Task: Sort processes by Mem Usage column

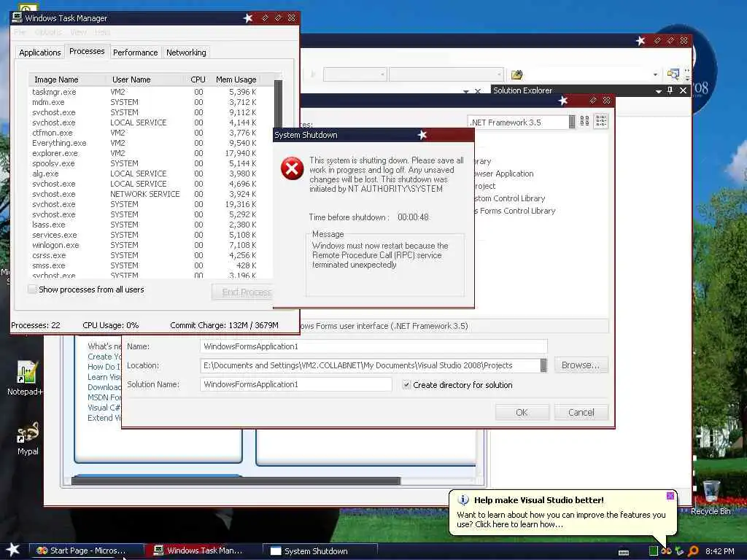Action: pos(236,79)
